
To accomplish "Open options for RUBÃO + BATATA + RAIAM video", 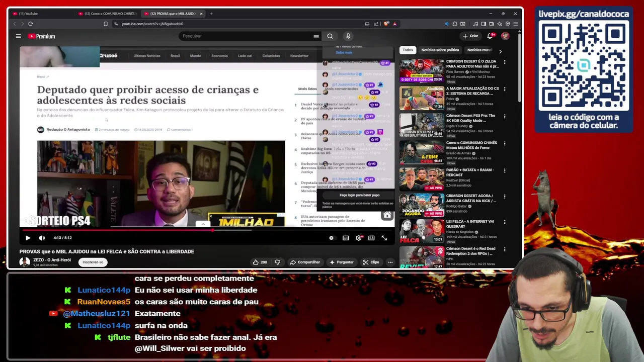I will click(x=505, y=171).
